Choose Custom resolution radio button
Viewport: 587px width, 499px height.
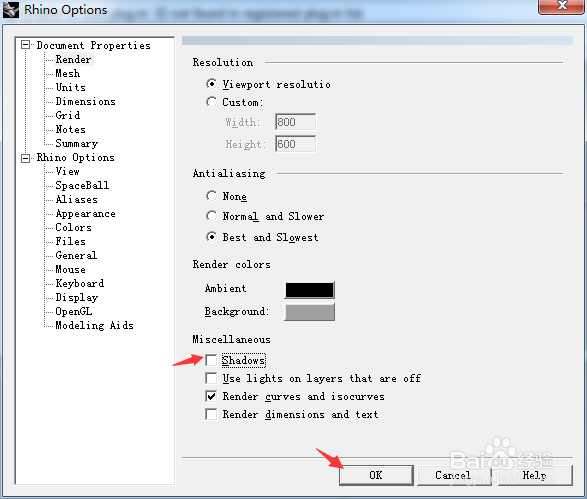tap(212, 102)
